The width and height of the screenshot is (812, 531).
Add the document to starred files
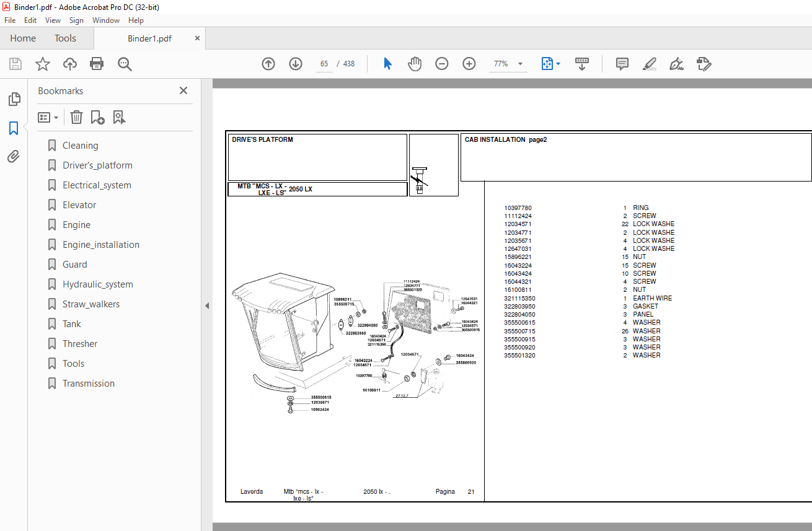(43, 64)
